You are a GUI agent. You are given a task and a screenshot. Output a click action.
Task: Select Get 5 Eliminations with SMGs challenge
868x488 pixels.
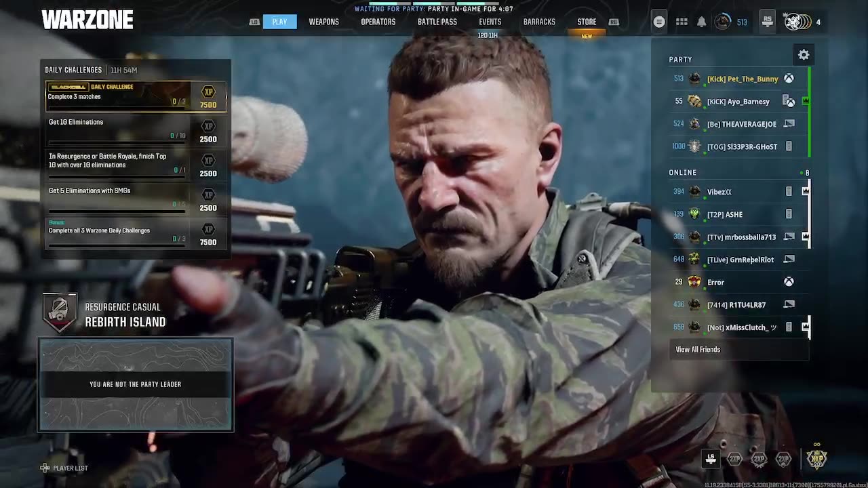(136, 199)
